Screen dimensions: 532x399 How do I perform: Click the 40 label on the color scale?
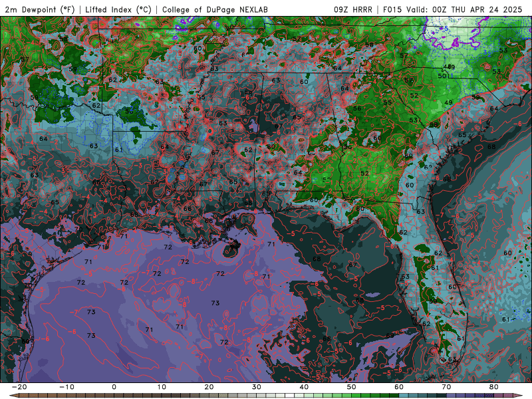click(304, 387)
